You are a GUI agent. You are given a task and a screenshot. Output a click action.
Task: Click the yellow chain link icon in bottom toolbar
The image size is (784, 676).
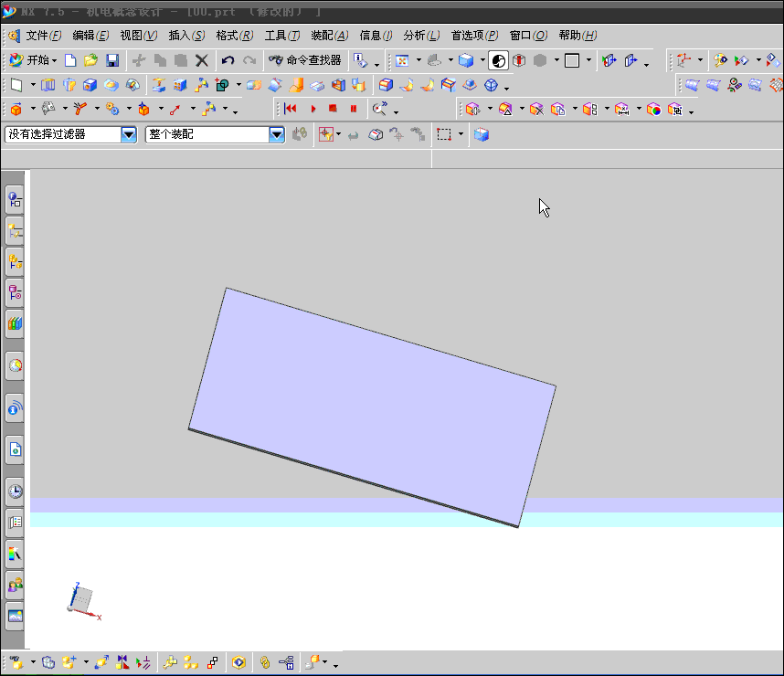click(265, 662)
